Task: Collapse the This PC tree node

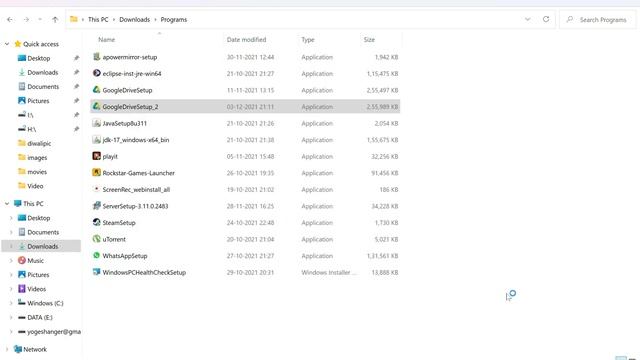Action: pyautogui.click(x=7, y=203)
